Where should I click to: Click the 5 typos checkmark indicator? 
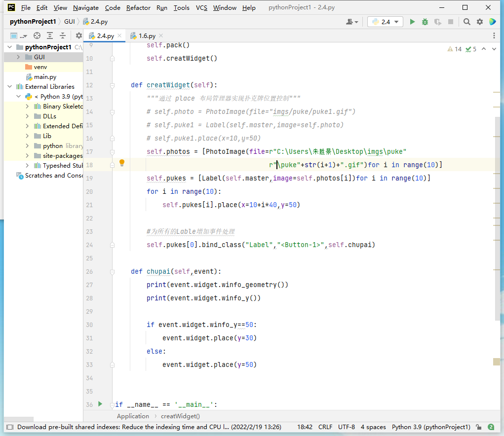tap(471, 49)
